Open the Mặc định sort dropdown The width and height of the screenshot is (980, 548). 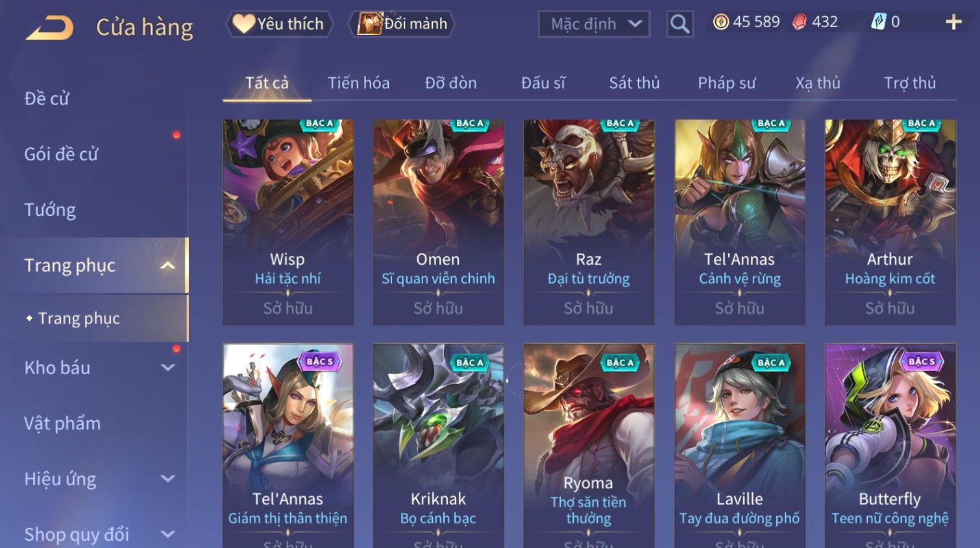594,25
